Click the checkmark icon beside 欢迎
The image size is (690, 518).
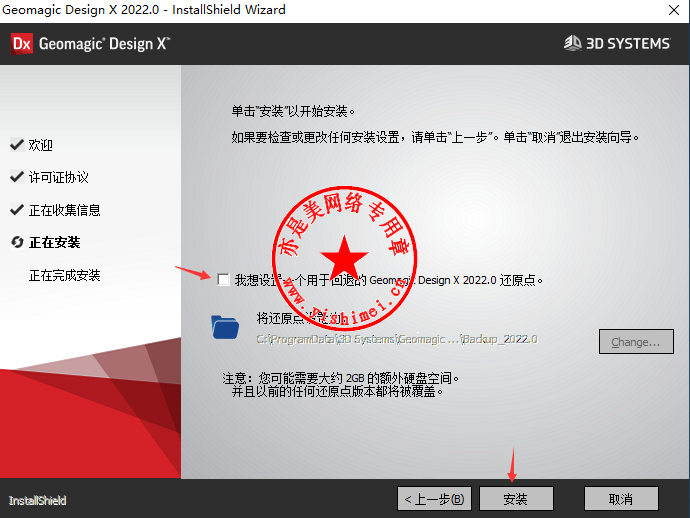pos(16,145)
